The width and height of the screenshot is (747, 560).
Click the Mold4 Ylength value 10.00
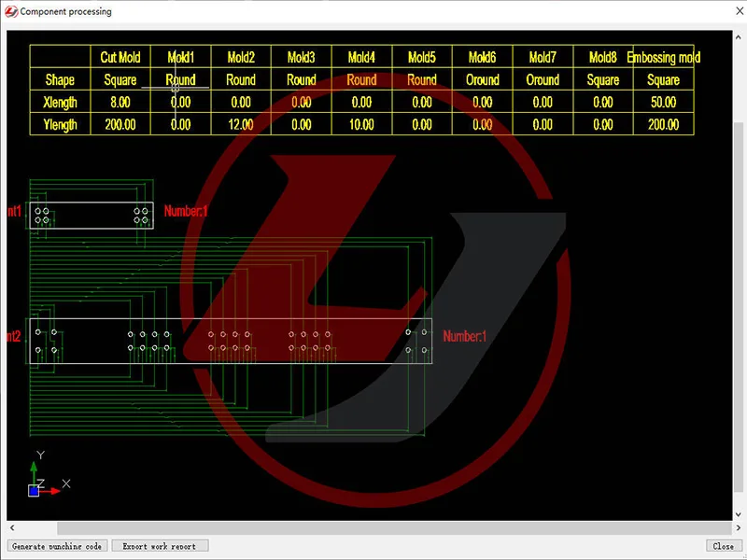(361, 124)
